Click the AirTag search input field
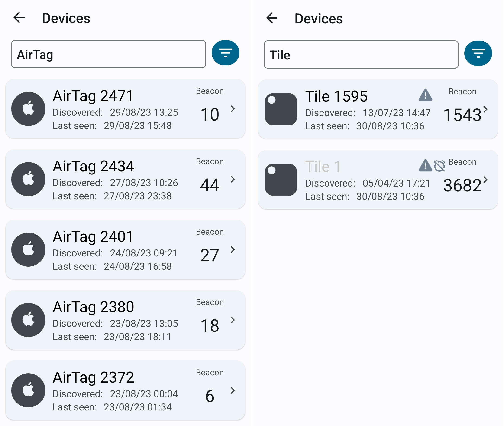Viewport: 504px width, 426px height. point(109,54)
